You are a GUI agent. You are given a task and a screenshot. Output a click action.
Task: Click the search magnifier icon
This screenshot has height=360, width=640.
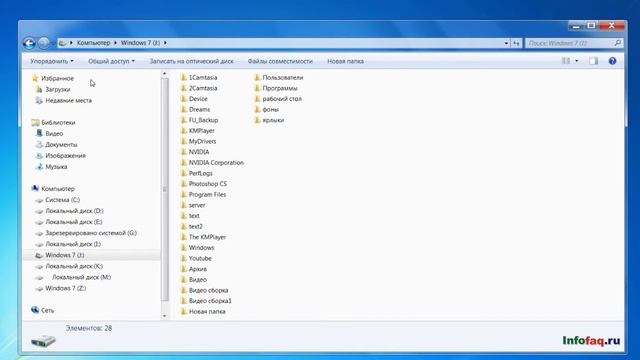point(618,42)
